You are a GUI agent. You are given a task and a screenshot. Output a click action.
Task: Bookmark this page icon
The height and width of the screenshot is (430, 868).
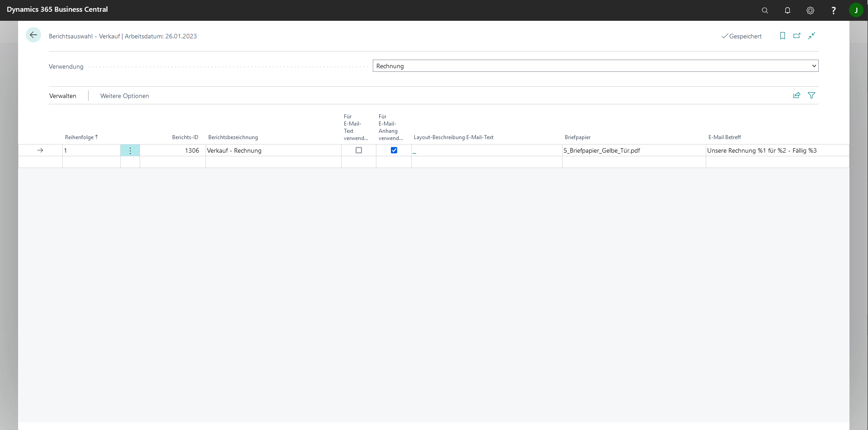tap(783, 36)
